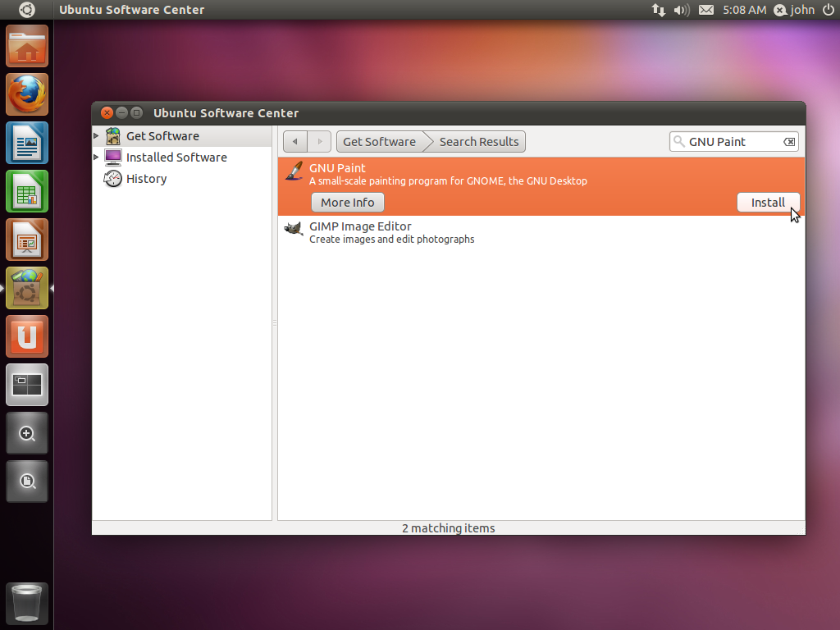The width and height of the screenshot is (840, 630).
Task: Open More Info for GNU Paint
Action: (x=348, y=203)
